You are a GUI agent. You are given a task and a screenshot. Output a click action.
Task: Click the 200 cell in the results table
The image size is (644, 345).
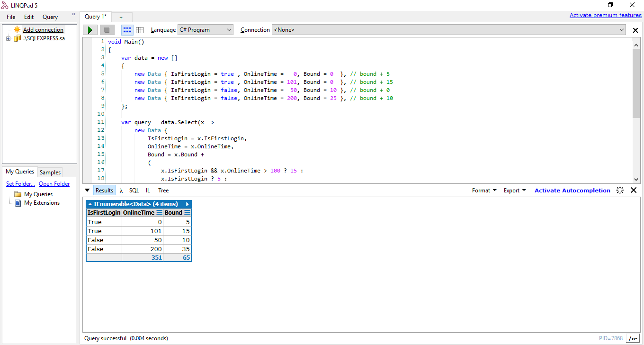point(143,249)
